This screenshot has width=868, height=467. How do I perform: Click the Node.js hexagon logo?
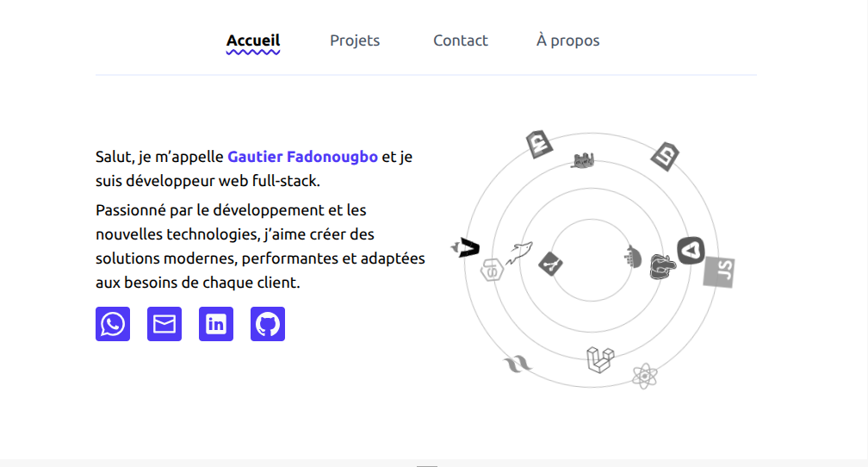[492, 270]
